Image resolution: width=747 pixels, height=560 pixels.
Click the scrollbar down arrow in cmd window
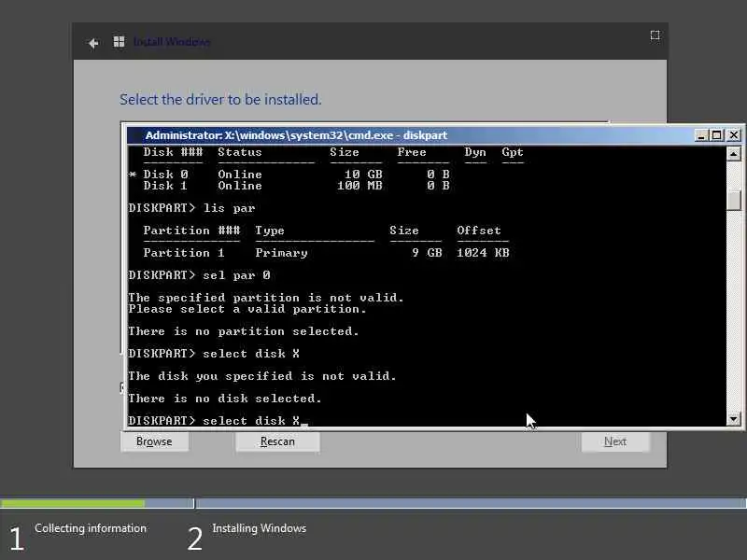733,419
